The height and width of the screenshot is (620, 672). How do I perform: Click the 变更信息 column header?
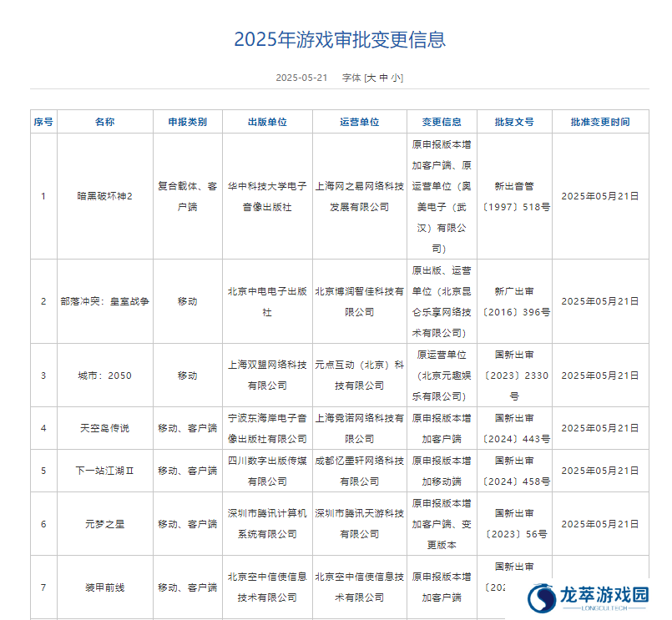(442, 122)
